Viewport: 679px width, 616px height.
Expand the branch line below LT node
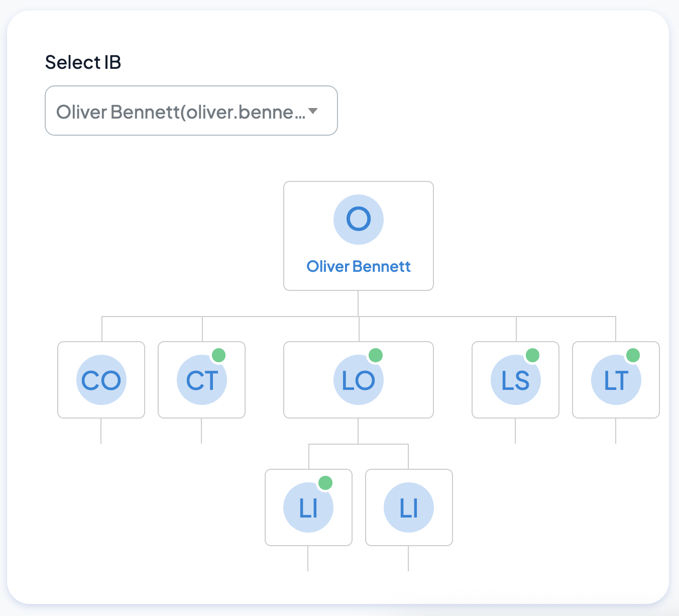(x=616, y=431)
